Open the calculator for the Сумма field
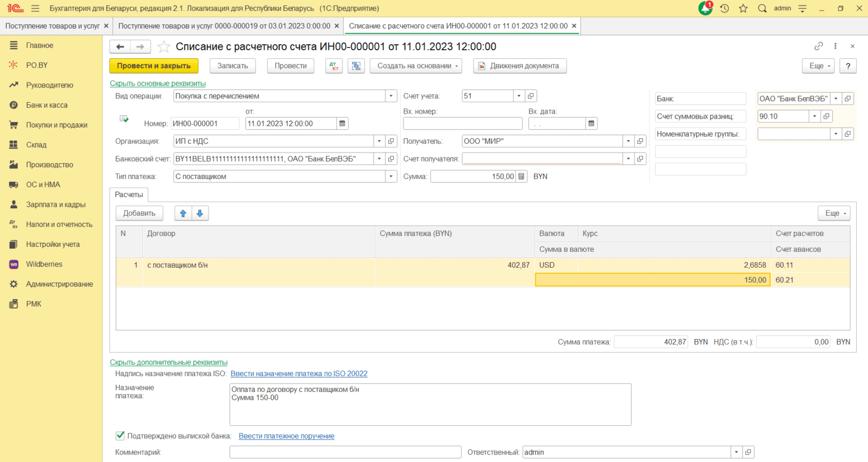 (x=522, y=177)
